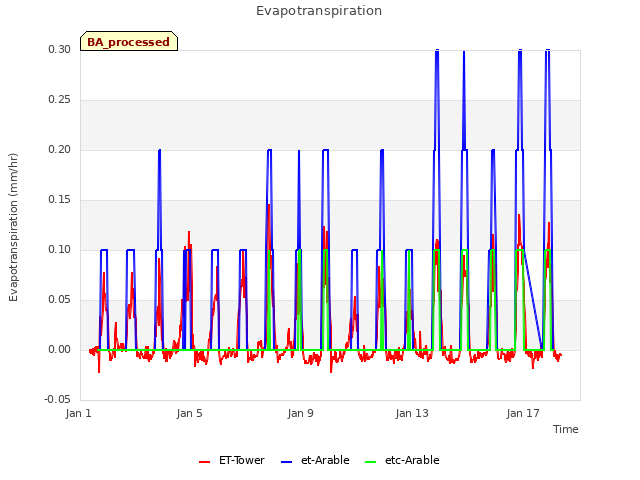Click the Jan 9 x-axis label
Viewport: 640px width, 480px height.
point(300,413)
